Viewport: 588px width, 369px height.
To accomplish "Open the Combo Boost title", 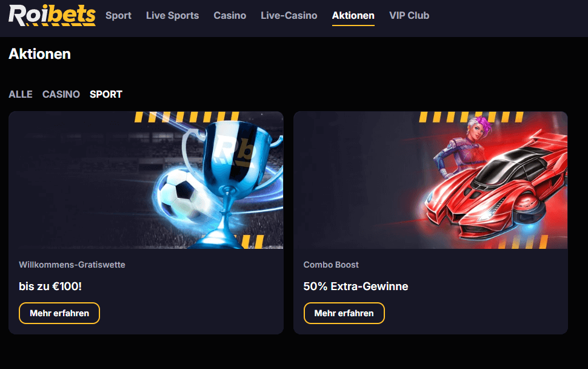I will click(x=331, y=265).
